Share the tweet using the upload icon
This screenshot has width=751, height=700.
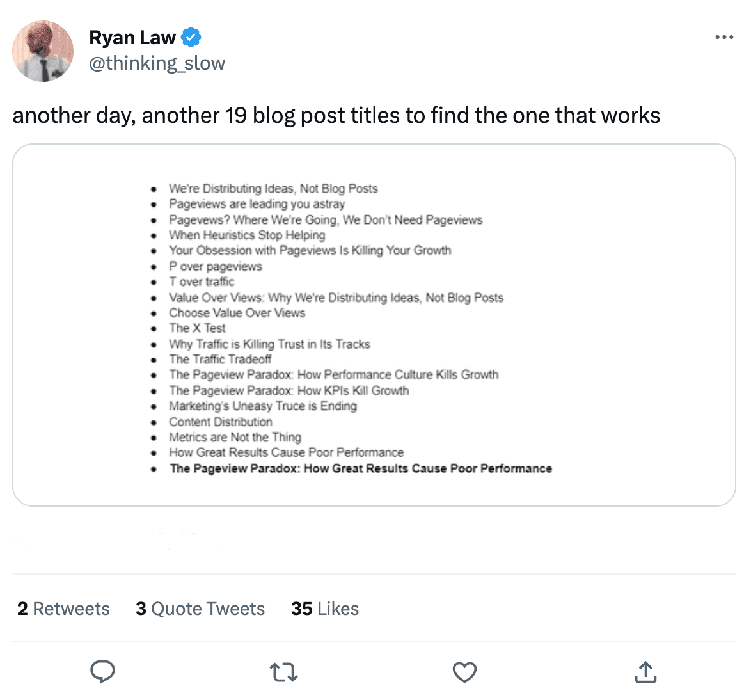(645, 672)
